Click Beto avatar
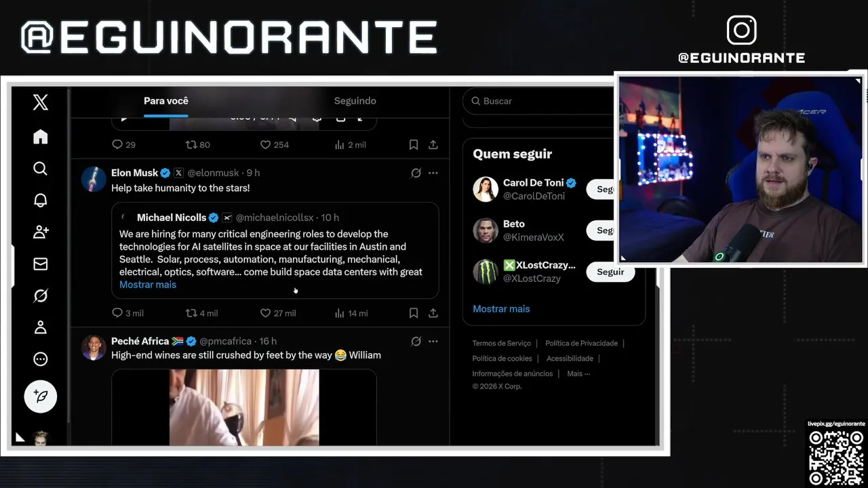The width and height of the screenshot is (868, 488). coord(486,230)
